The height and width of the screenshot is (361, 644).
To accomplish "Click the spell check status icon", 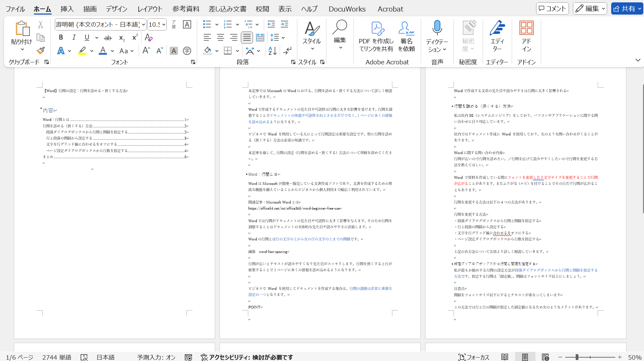I will click(x=84, y=357).
